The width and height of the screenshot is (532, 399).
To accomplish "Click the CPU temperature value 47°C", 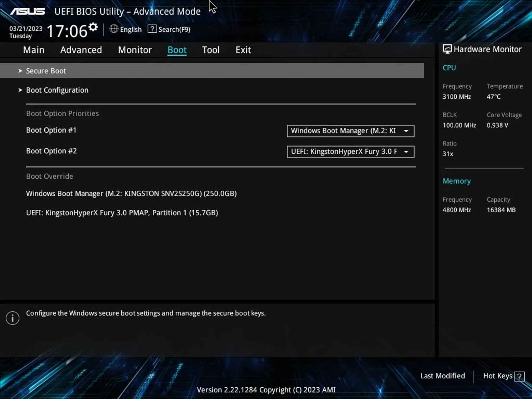I will (493, 97).
